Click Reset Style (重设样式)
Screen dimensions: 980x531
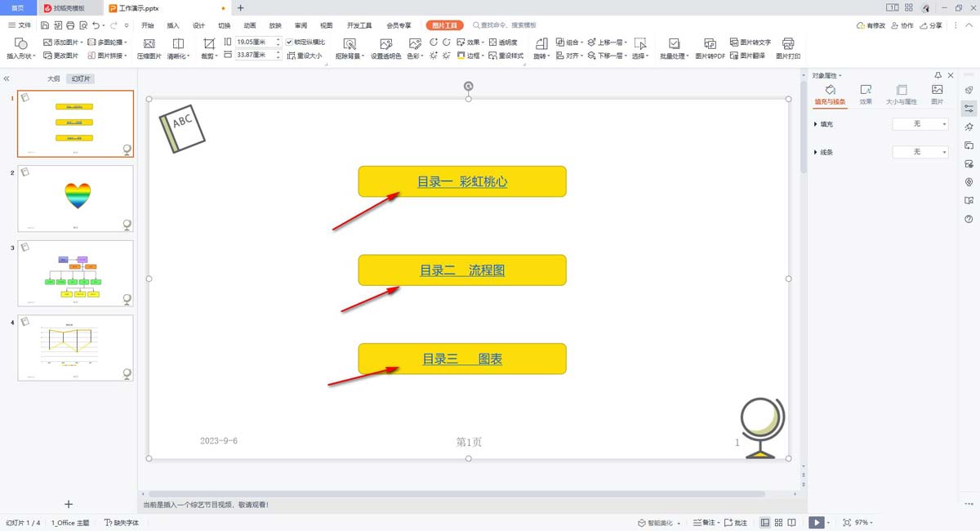point(506,56)
